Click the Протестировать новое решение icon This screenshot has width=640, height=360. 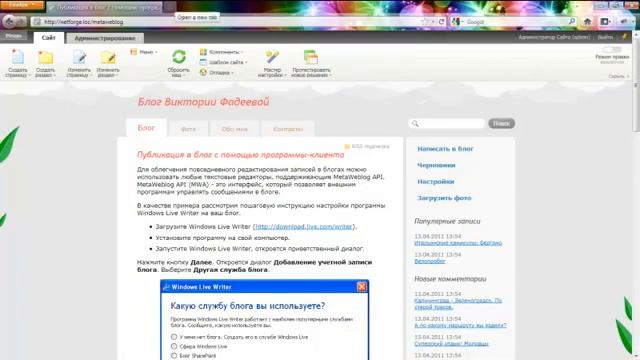click(311, 57)
